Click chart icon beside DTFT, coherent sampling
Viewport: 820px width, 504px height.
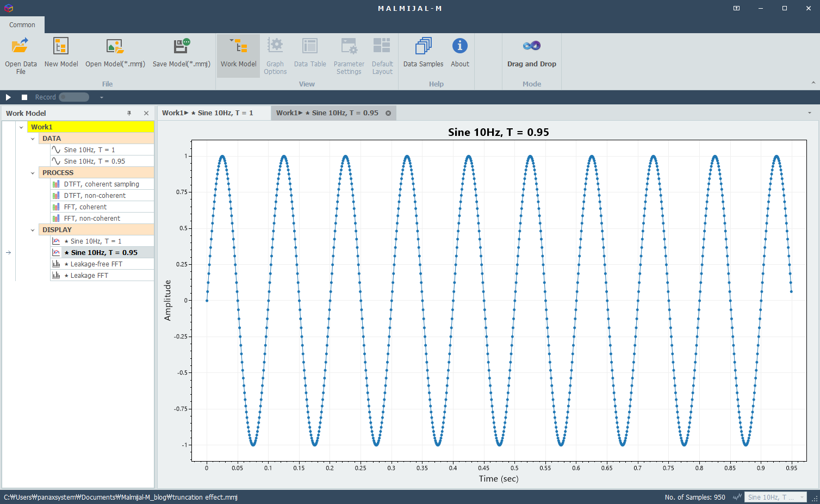56,184
